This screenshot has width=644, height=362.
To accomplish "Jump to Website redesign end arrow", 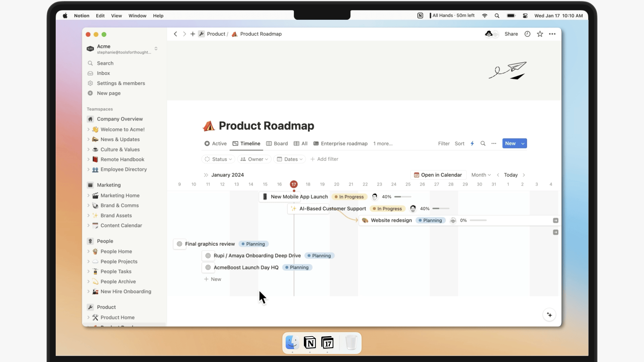I will [555, 220].
